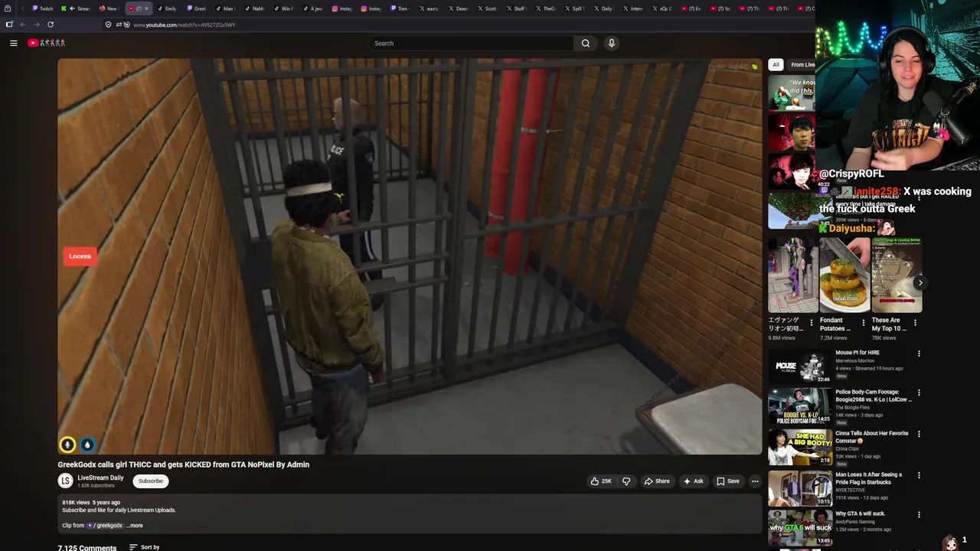The height and width of the screenshot is (551, 980).
Task: Open options menu for the Cinna Tells video
Action: click(x=919, y=434)
